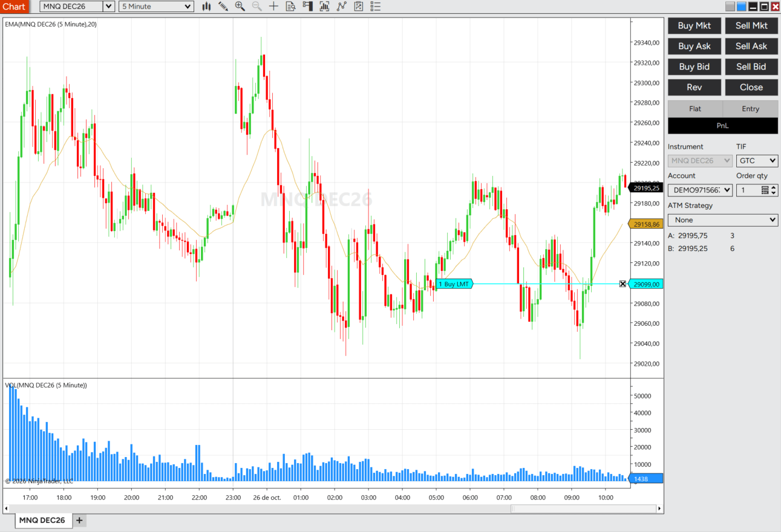Click the Rev reverse position button
This screenshot has width=781, height=532.
[694, 87]
